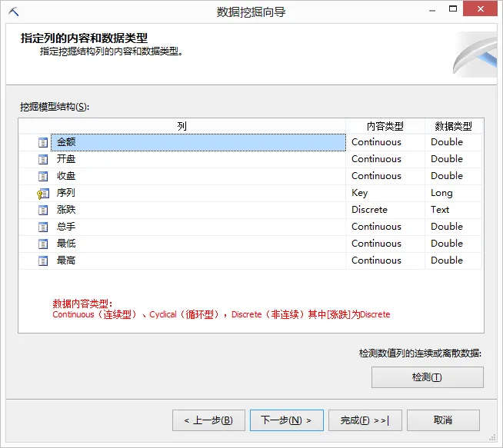Select the 涨跌 column name cell
The image size is (503, 448).
(x=198, y=211)
